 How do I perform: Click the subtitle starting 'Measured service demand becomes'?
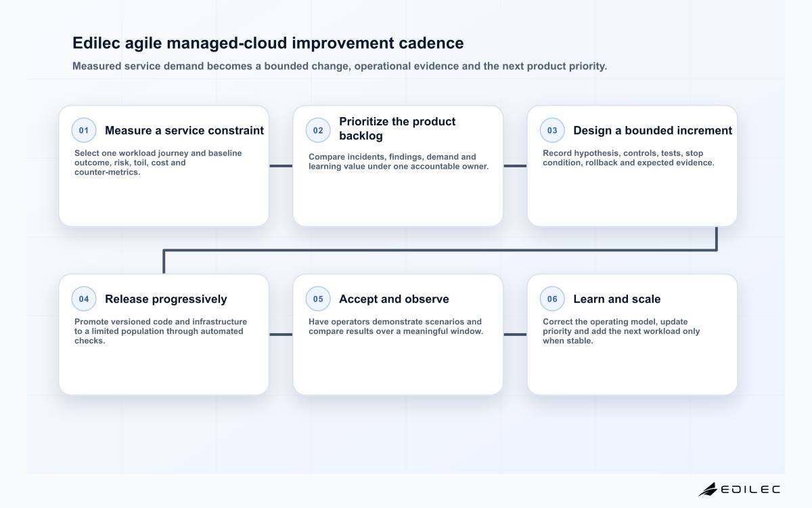(340, 66)
